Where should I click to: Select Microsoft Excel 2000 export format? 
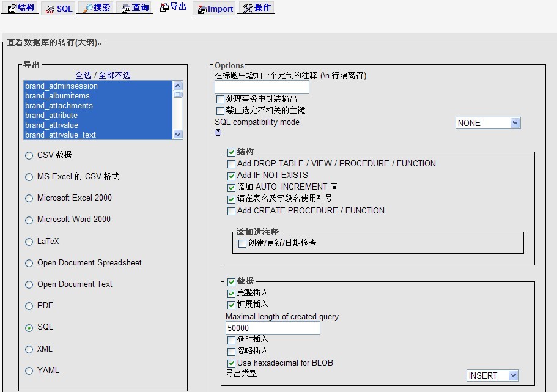[29, 198]
